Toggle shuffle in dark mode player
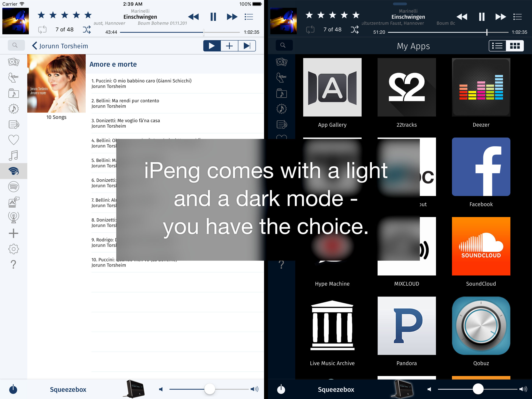Image resolution: width=532 pixels, height=399 pixels. click(355, 30)
